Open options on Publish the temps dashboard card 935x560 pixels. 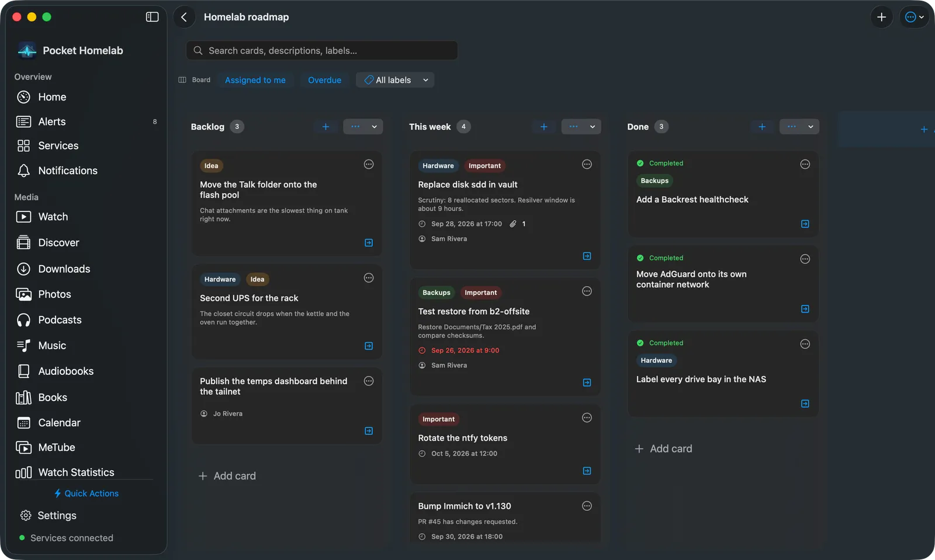(369, 381)
